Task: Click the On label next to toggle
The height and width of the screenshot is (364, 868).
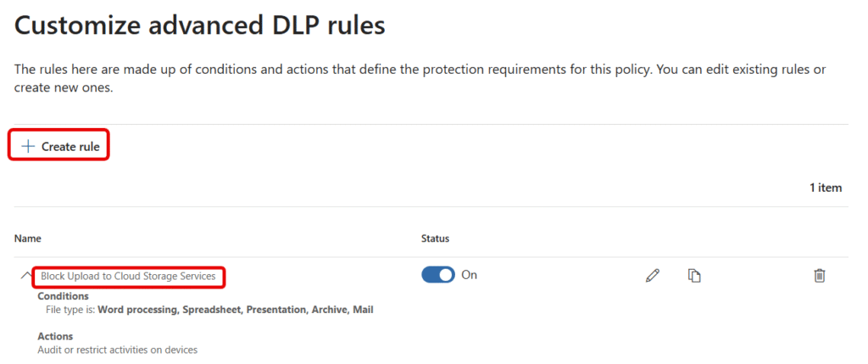Action: pyautogui.click(x=469, y=275)
